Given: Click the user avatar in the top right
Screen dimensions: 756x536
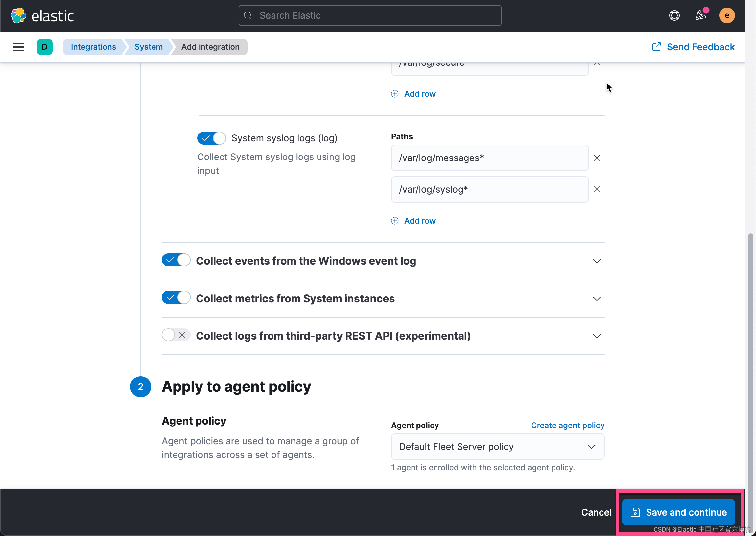Looking at the screenshot, I should coord(727,15).
